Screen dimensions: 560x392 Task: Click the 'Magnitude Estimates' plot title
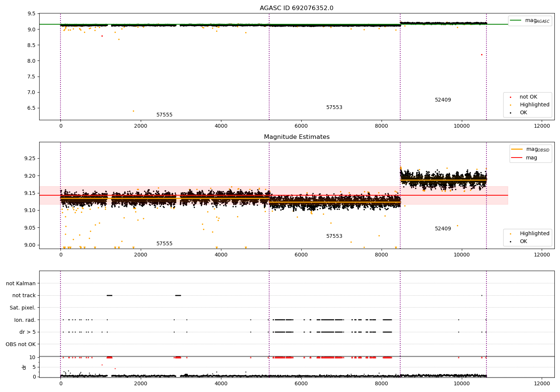[296, 137]
